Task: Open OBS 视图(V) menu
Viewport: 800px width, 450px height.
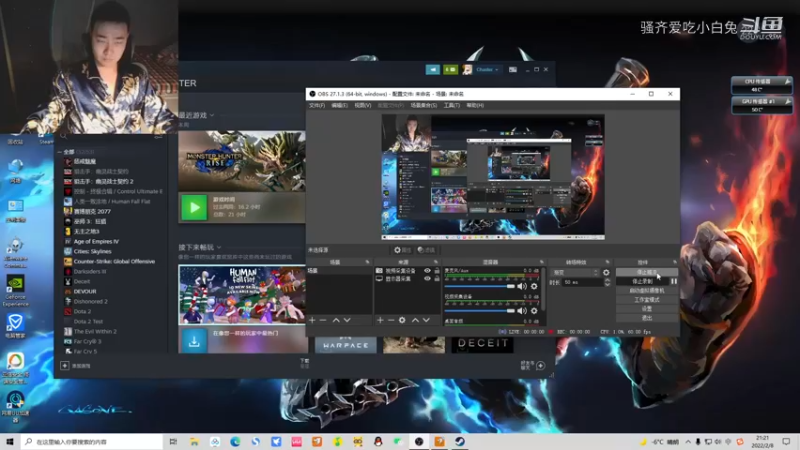Action: (x=363, y=105)
